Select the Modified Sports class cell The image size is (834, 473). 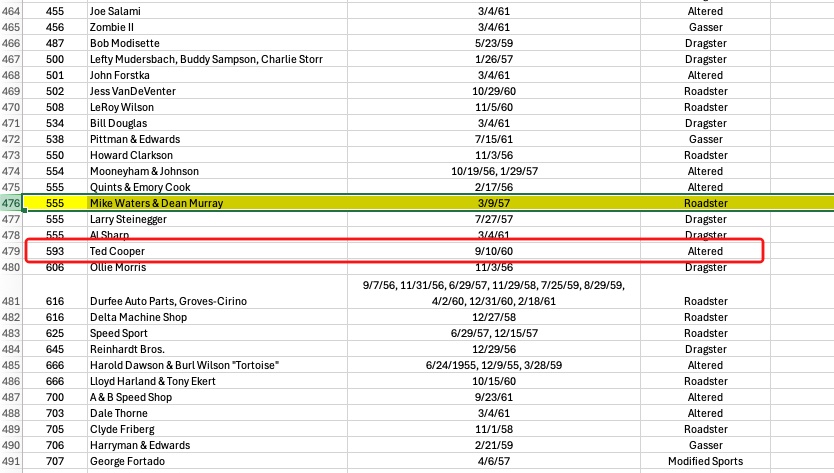(705, 461)
